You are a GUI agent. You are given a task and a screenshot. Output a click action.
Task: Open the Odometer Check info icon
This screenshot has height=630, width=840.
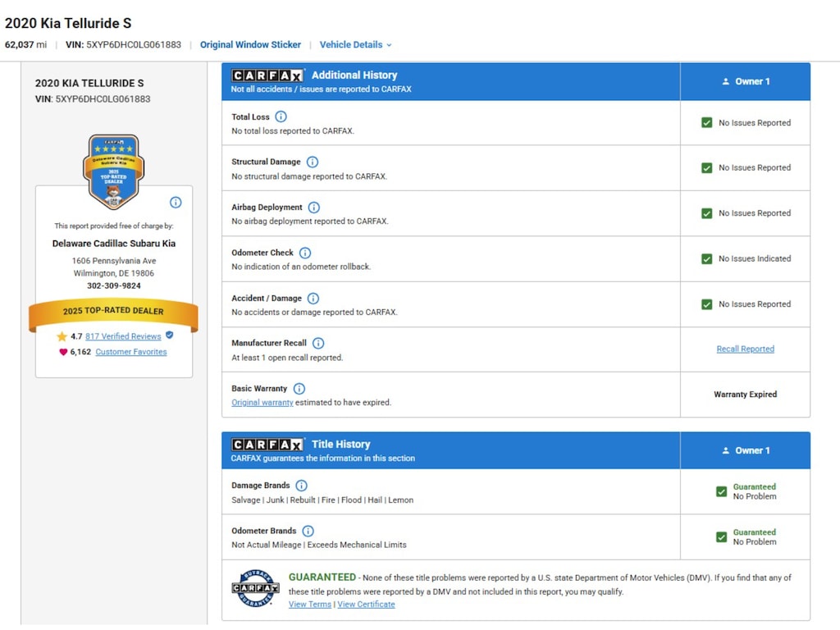305,253
